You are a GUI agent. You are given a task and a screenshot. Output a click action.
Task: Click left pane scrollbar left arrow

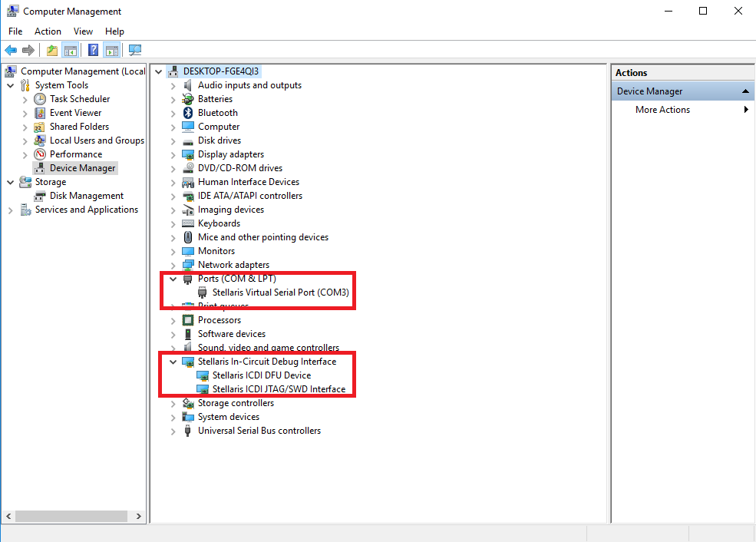coord(8,516)
